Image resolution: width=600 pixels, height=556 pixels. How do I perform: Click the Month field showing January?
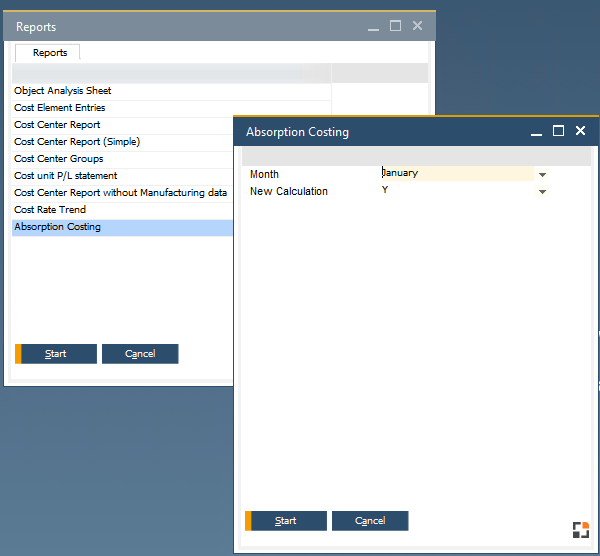(x=456, y=174)
